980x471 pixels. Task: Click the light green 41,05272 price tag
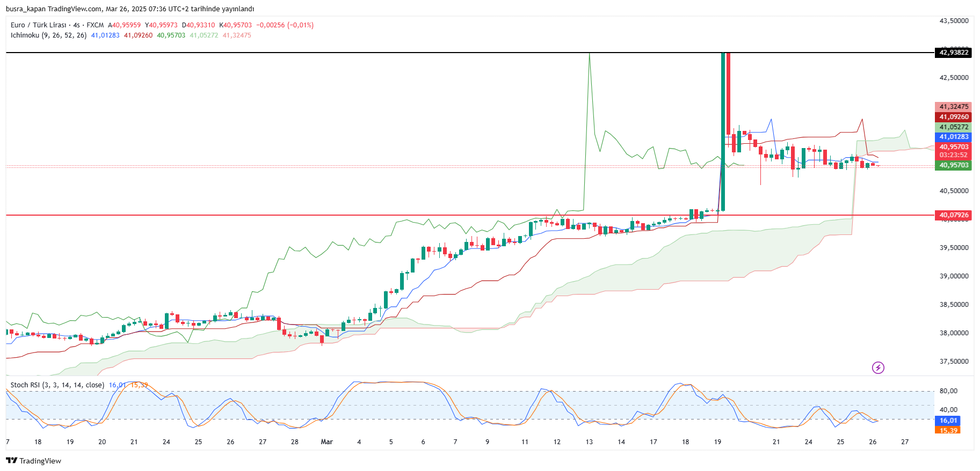(954, 127)
